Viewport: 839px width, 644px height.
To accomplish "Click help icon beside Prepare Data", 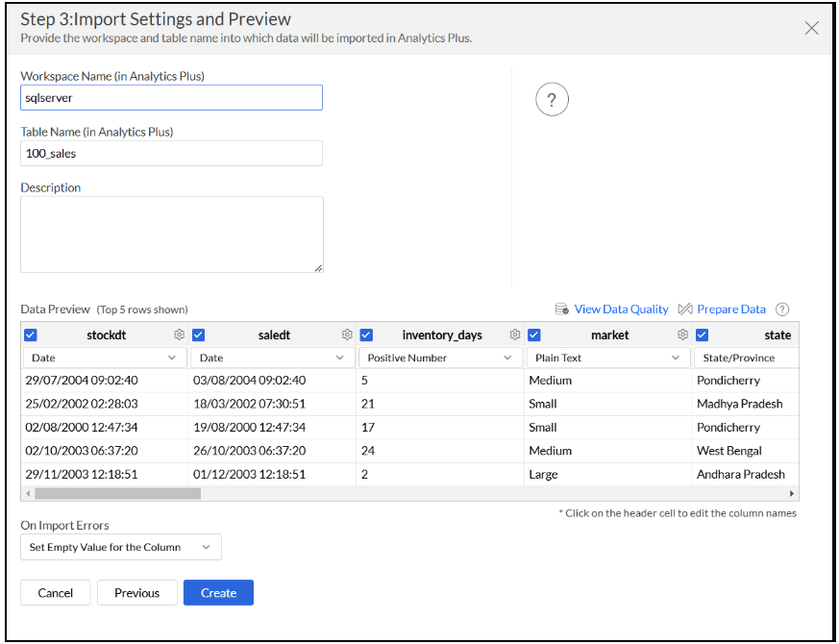I will [x=782, y=310].
